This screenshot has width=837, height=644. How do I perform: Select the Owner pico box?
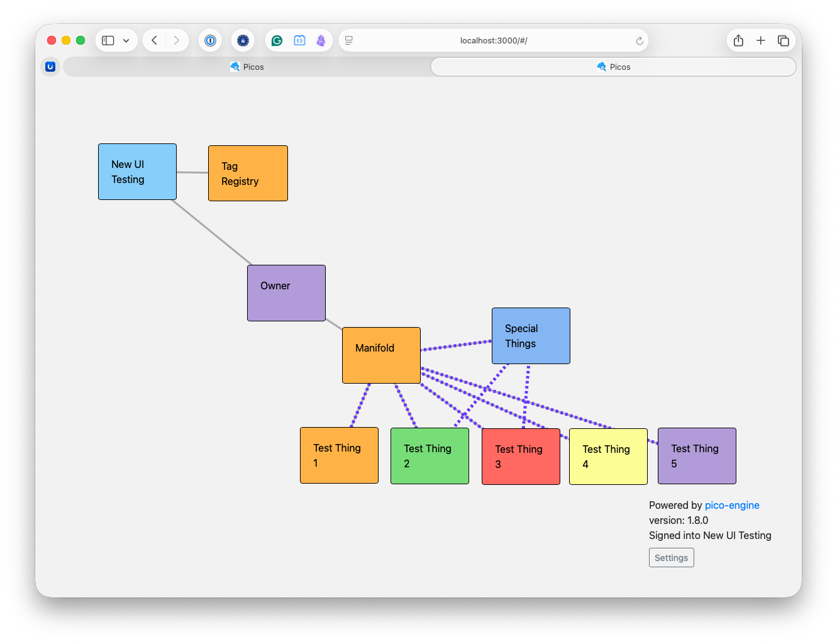point(286,293)
